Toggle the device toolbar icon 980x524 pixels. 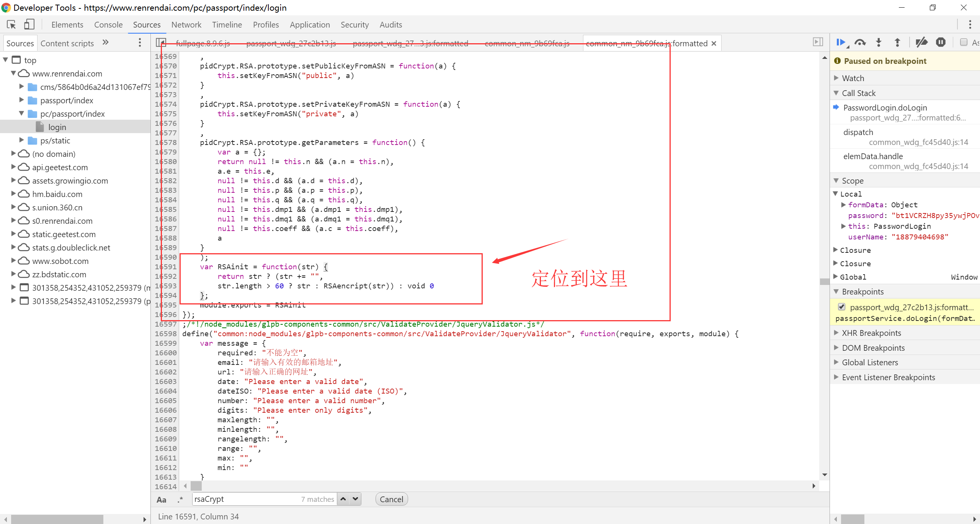pyautogui.click(x=29, y=24)
